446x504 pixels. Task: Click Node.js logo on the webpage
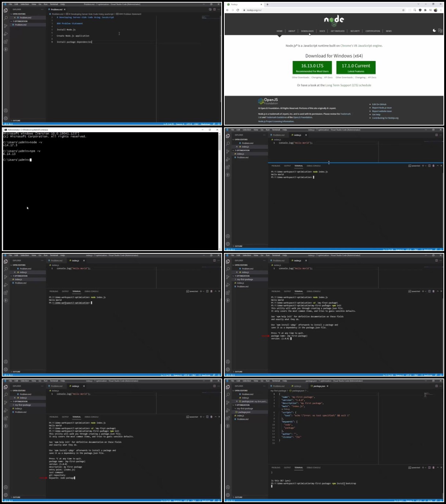pos(334,21)
